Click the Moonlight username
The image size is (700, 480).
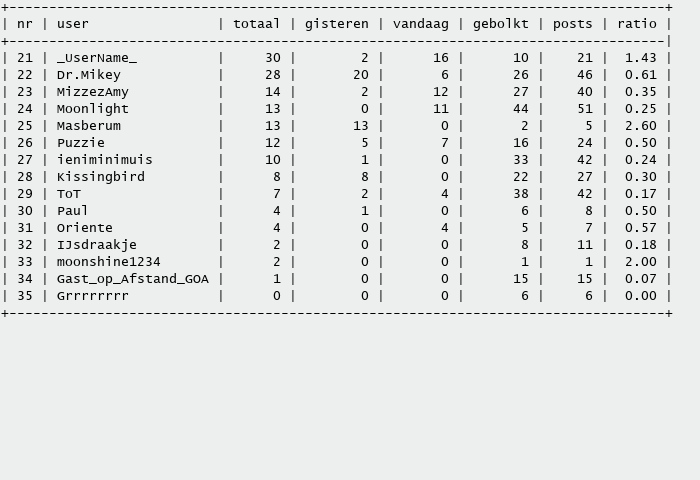tap(92, 109)
